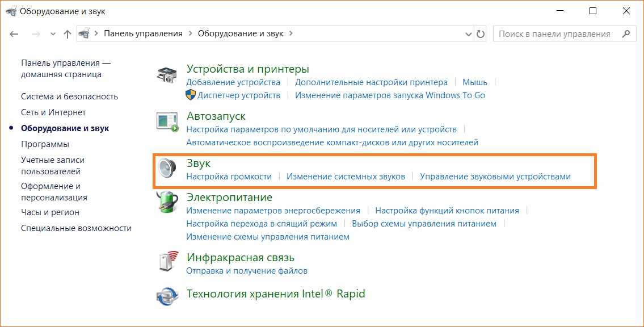Click the Devices and Printers icon
This screenshot has height=327, width=644.
tap(167, 76)
